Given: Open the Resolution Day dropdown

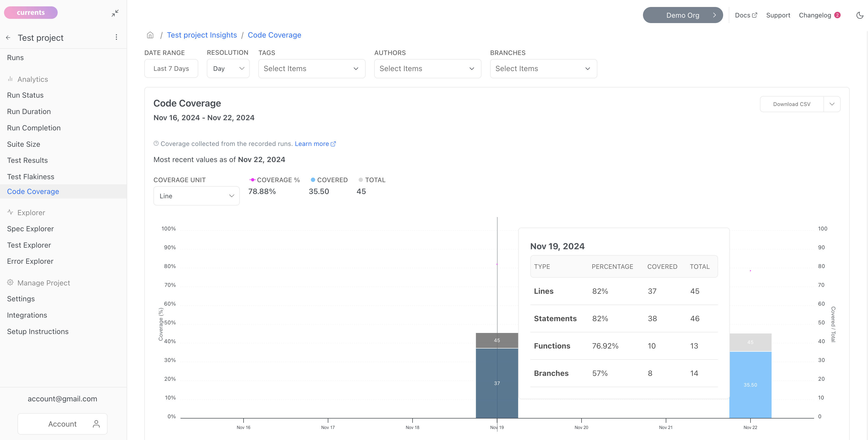Looking at the screenshot, I should (x=228, y=68).
